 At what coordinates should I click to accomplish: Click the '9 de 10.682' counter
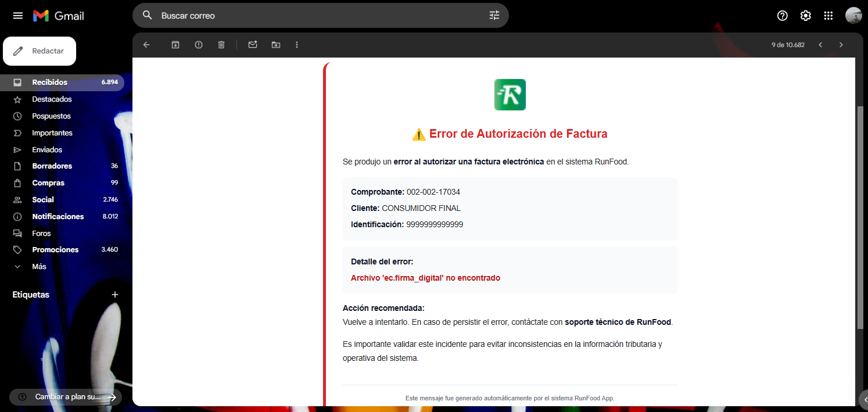(x=788, y=45)
